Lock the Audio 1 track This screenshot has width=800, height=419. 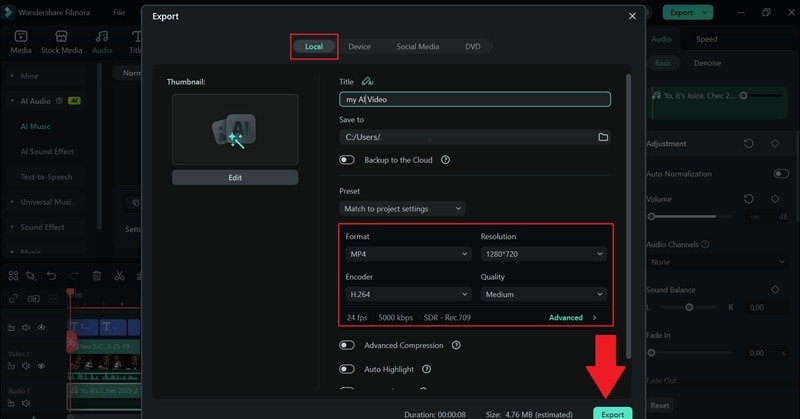tap(11, 403)
